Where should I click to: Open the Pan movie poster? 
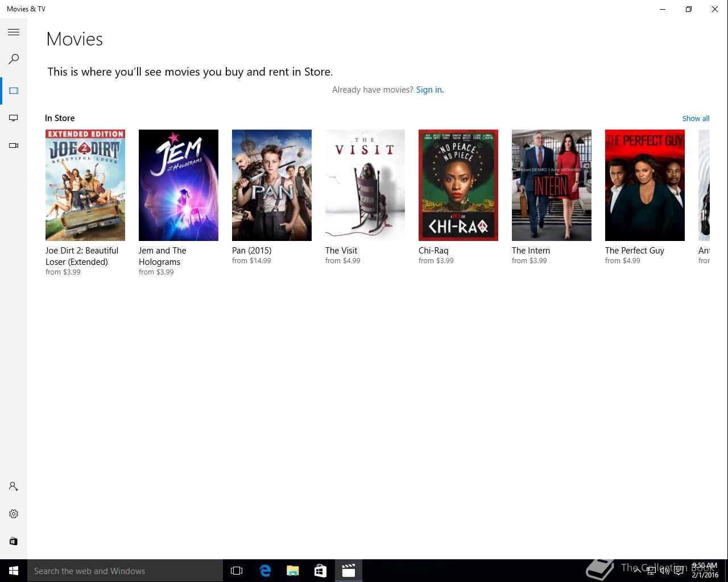coord(272,185)
